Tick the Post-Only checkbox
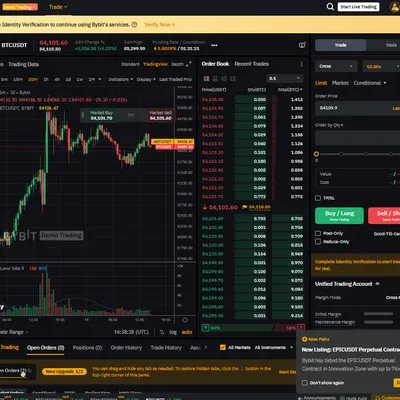 tap(318, 233)
